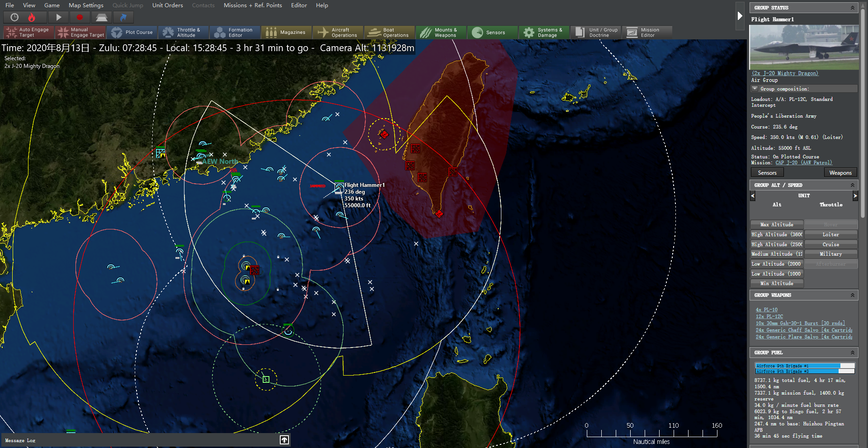Screen dimensions: 868x448
Task: Collapse the Group Fuel section
Action: click(x=853, y=353)
